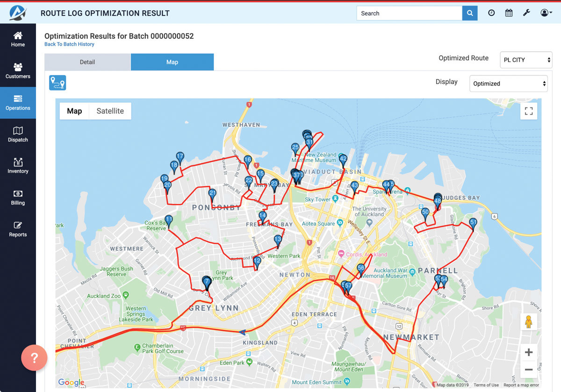This screenshot has width=561, height=392.
Task: Open the calendar icon in top bar
Action: tap(509, 13)
